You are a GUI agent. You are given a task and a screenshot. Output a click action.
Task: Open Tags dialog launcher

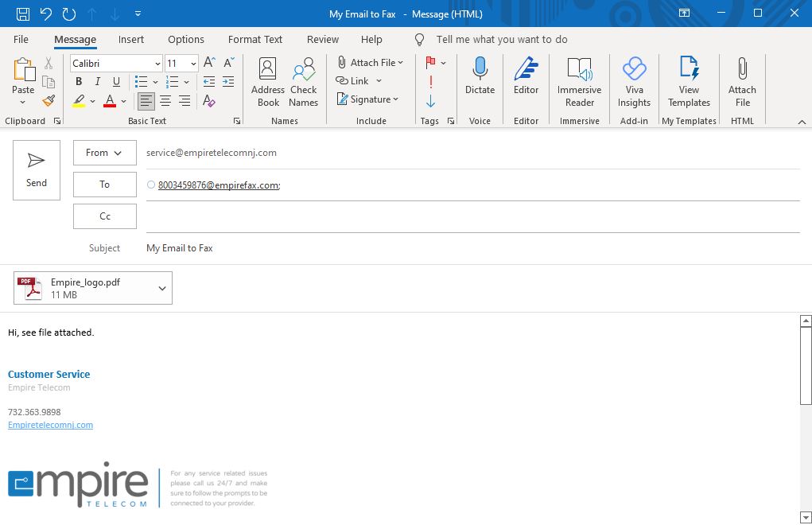450,121
